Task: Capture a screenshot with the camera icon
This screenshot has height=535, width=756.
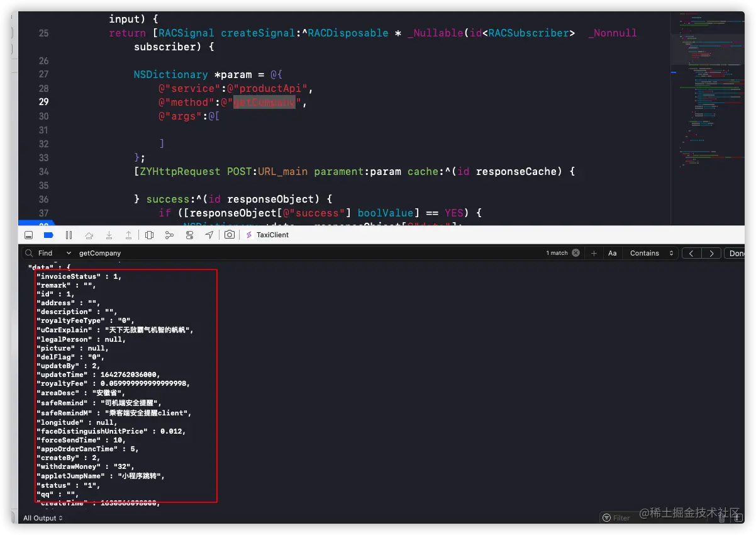Action: pos(230,235)
